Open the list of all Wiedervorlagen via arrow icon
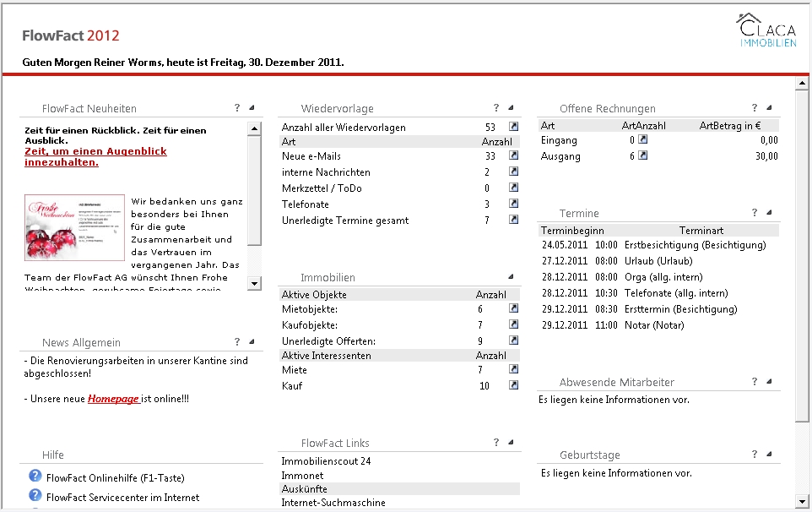Screen dimensions: 812x512 (513, 127)
